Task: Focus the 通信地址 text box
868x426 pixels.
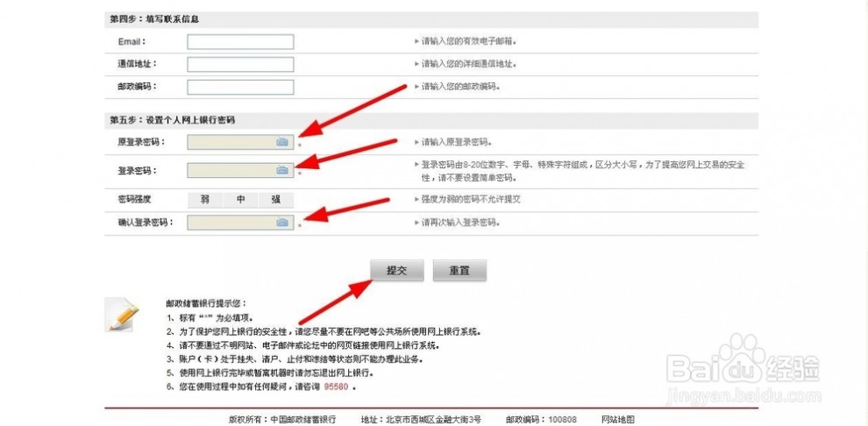Action: pyautogui.click(x=240, y=64)
